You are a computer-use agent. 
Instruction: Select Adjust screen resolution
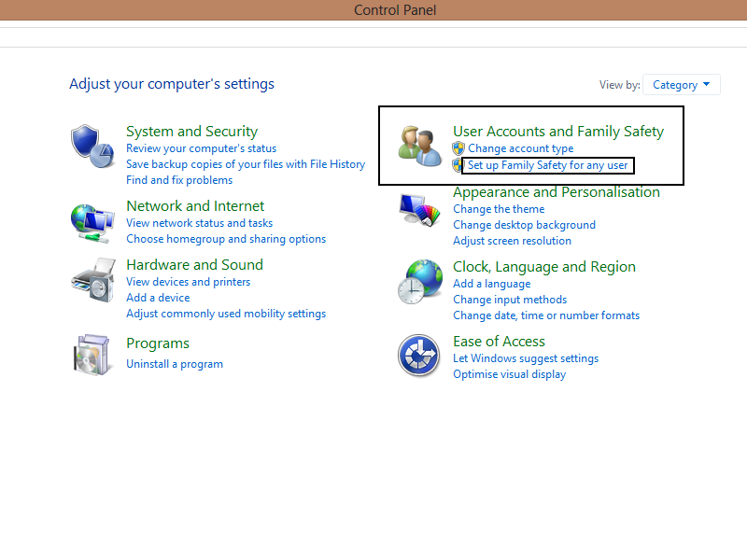point(512,241)
